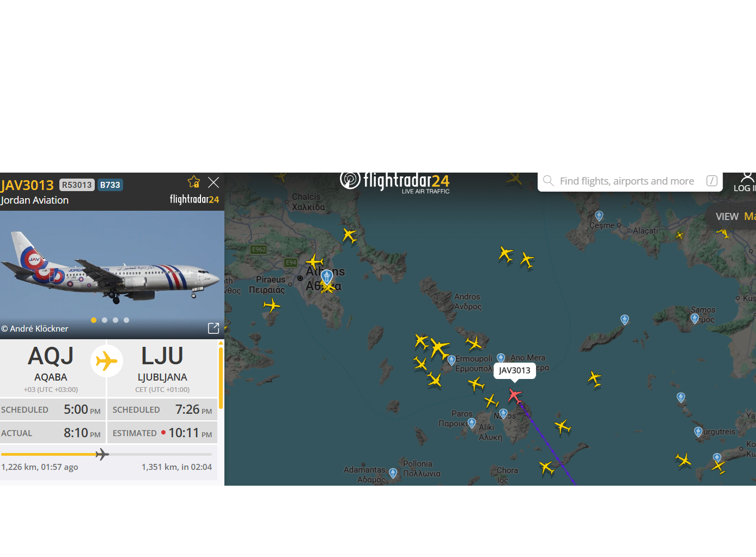Screen dimensions: 756x557
Task: Click the Flightradar24 logo on map
Action: pos(395,181)
